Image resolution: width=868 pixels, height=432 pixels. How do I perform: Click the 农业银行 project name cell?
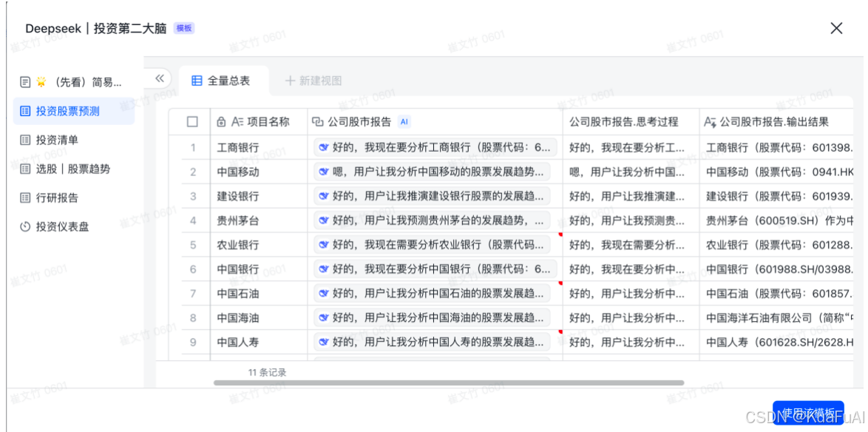click(x=259, y=245)
